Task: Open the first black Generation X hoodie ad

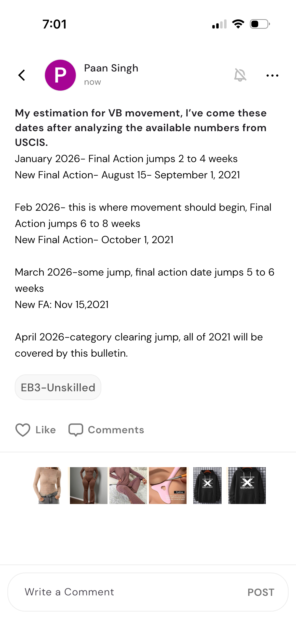Action: point(207,486)
